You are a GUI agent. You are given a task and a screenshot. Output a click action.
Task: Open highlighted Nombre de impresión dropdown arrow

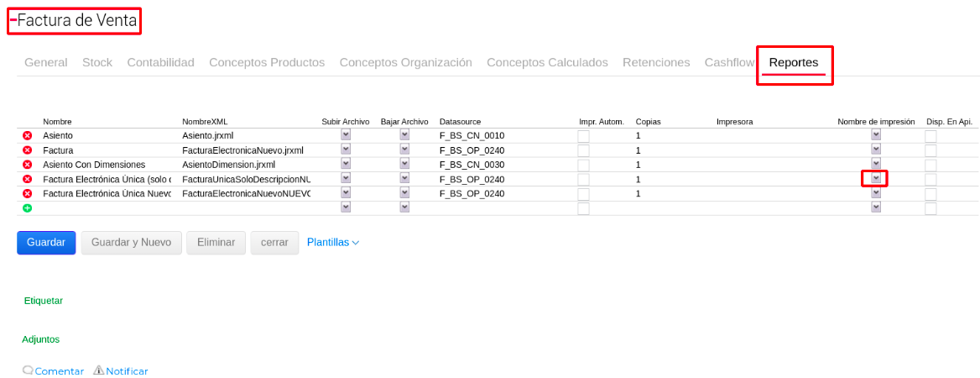(x=875, y=178)
